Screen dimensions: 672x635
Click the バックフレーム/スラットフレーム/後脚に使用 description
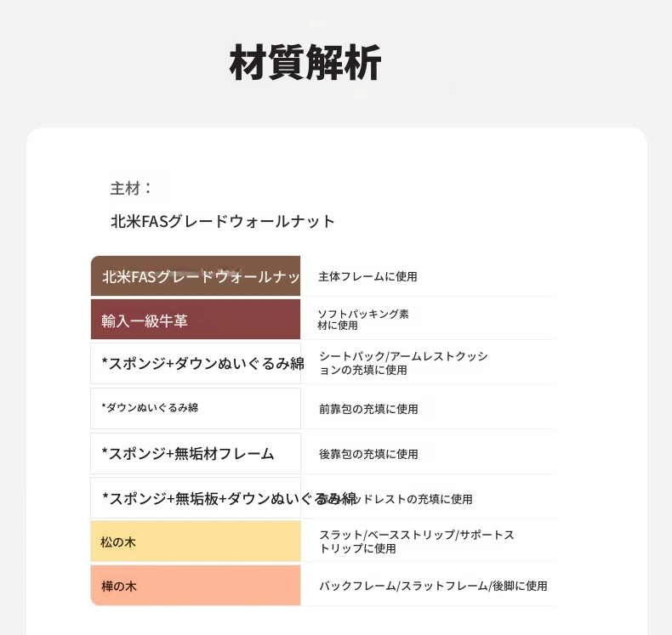(x=433, y=586)
